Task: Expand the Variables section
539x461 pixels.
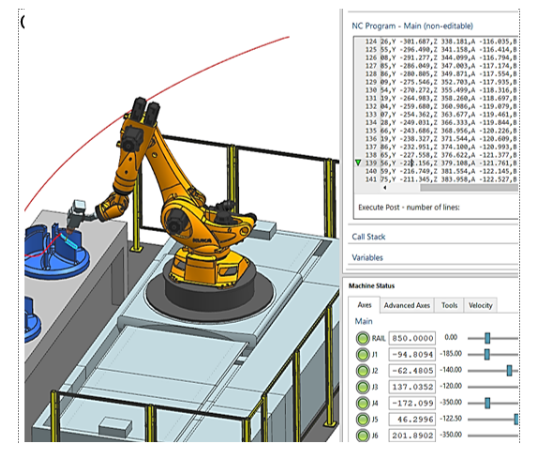Action: tap(367, 257)
